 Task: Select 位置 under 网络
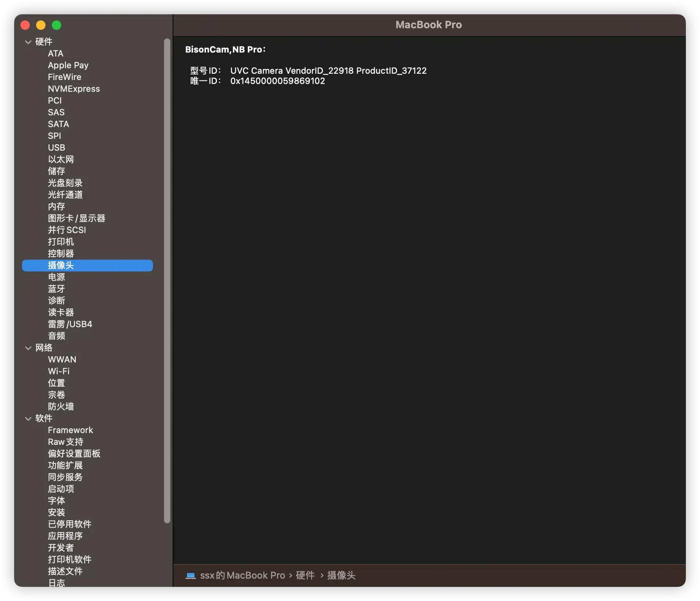[x=57, y=383]
